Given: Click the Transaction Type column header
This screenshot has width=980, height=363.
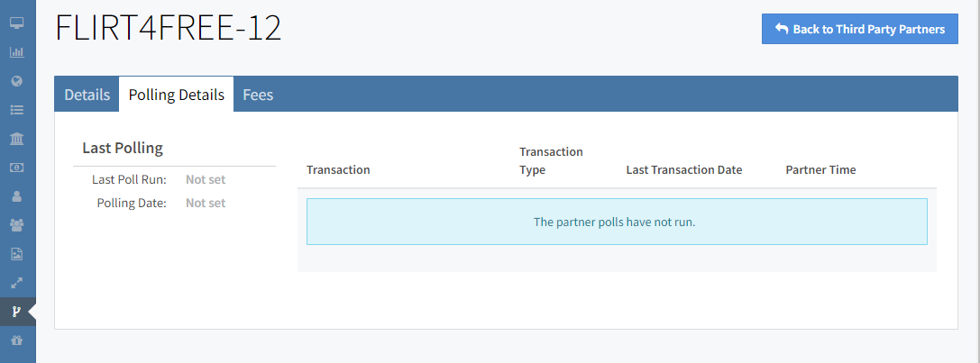Looking at the screenshot, I should pos(551,160).
